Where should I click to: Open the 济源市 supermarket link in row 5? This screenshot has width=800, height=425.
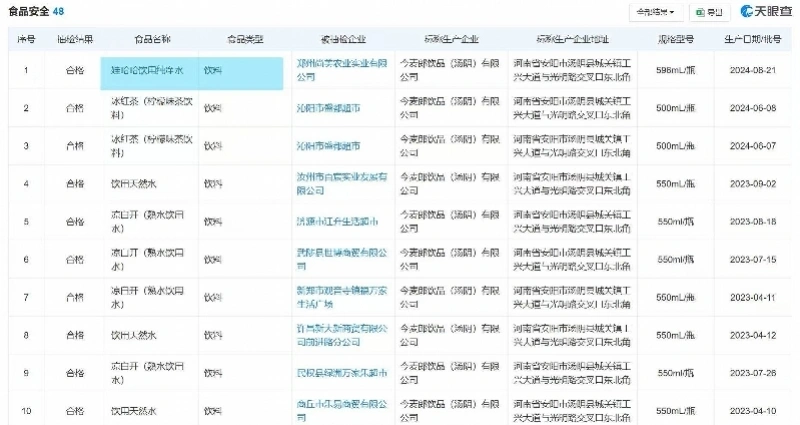pos(337,221)
